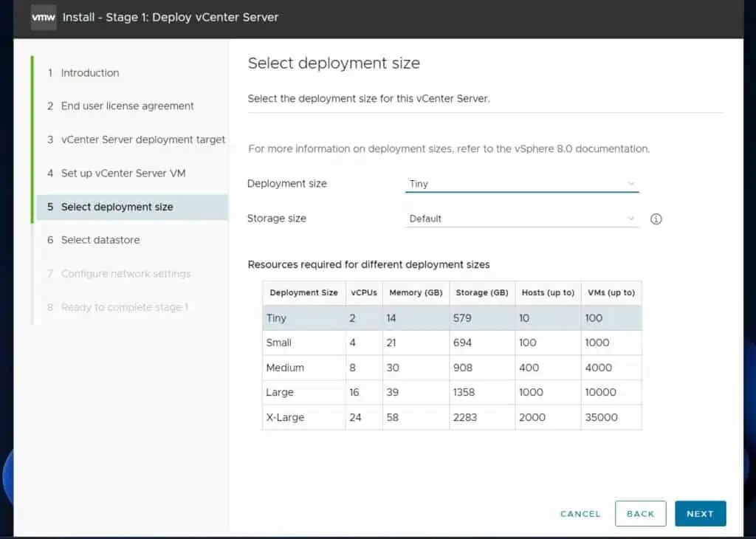Click the dropdown chevron for Deployment size

[631, 183]
